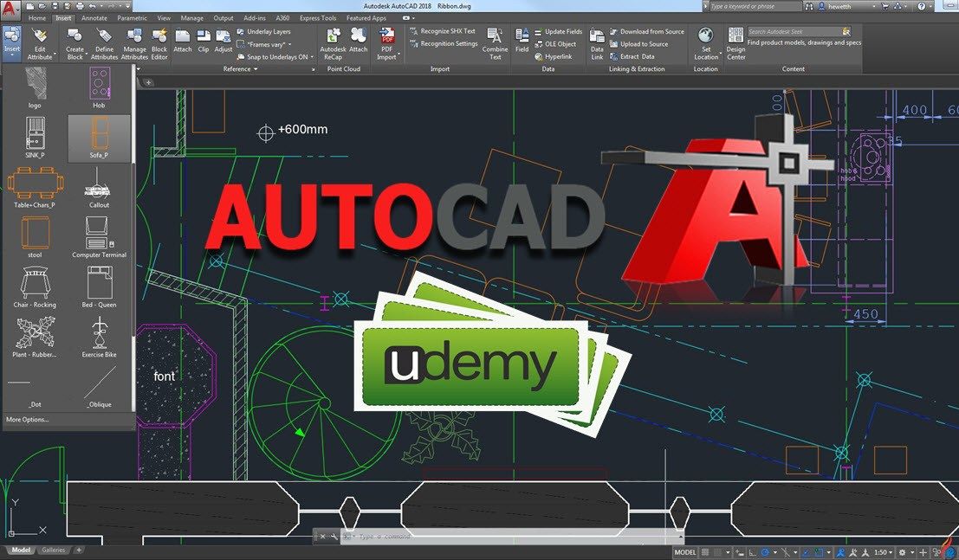
Task: Open the Reference panel dialog launcher arrow
Action: point(314,70)
